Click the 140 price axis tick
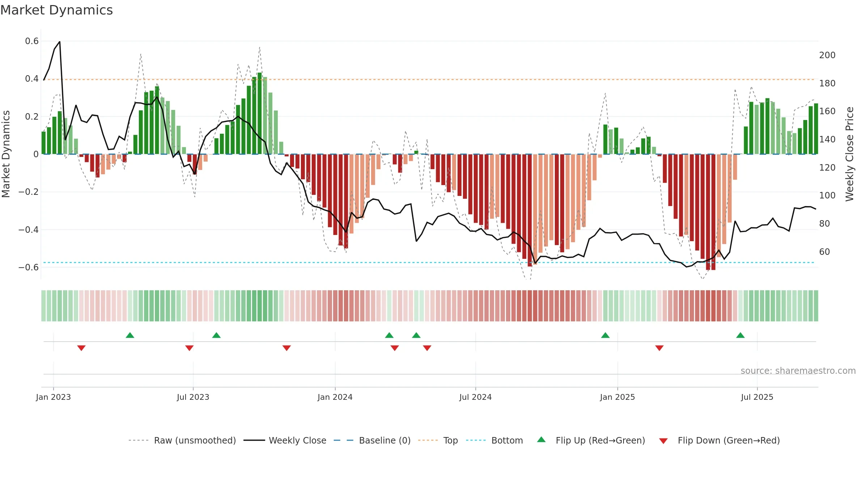Image resolution: width=868 pixels, height=488 pixels. click(827, 140)
